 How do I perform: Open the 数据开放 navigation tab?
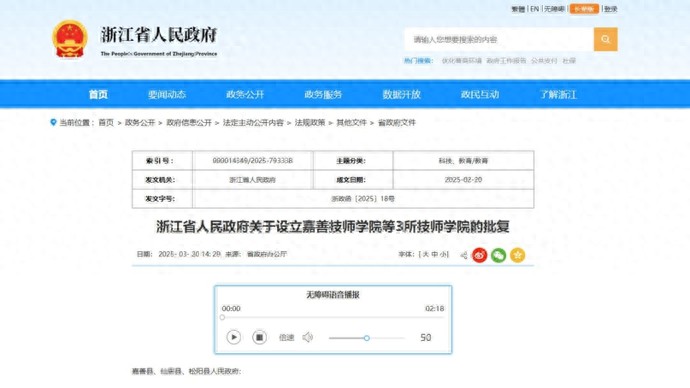pyautogui.click(x=401, y=94)
